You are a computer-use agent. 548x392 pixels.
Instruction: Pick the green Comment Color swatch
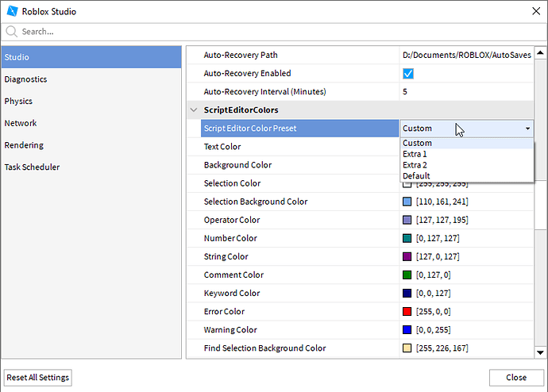[407, 275]
